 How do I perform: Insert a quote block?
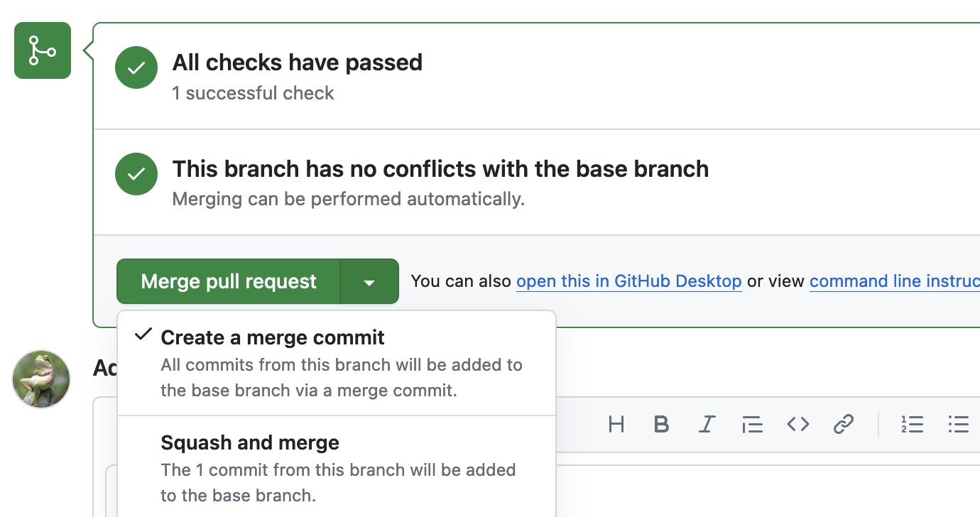click(752, 425)
